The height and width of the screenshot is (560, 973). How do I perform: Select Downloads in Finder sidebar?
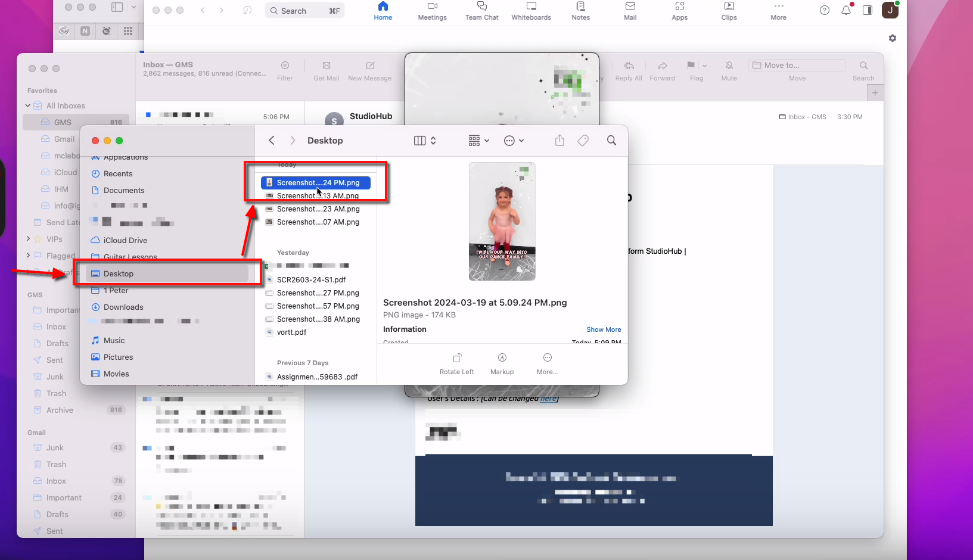[123, 307]
